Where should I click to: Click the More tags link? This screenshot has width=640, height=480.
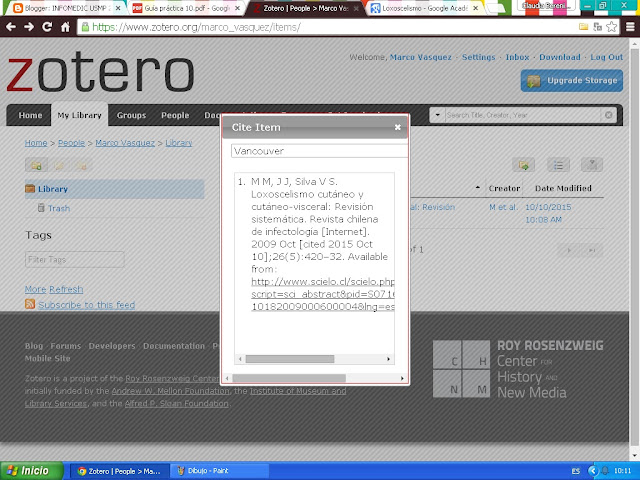pos(36,289)
